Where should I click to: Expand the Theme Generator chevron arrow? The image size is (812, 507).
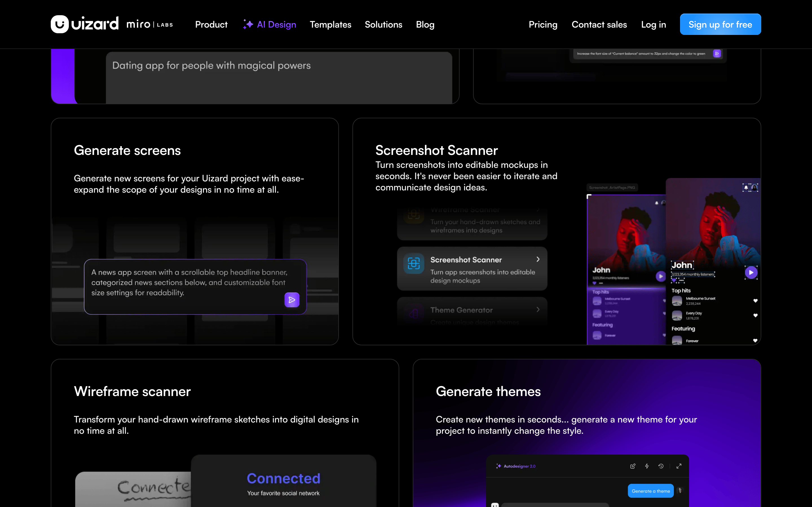point(538,310)
